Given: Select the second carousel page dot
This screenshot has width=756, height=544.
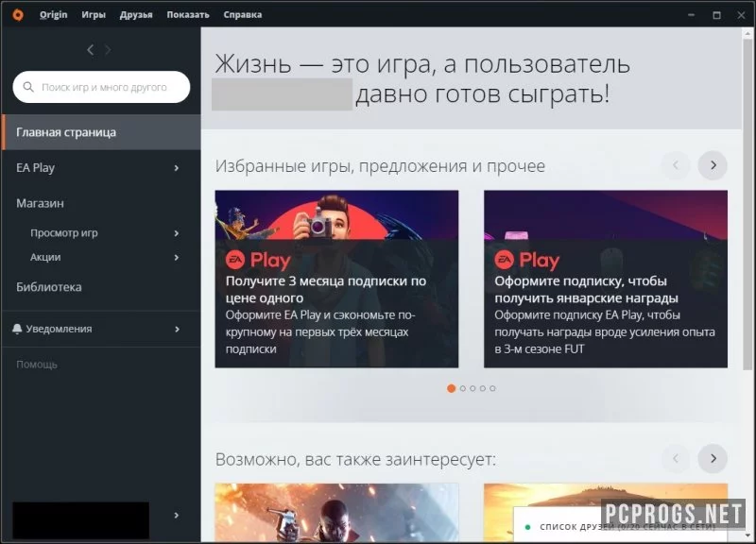Looking at the screenshot, I should point(463,388).
